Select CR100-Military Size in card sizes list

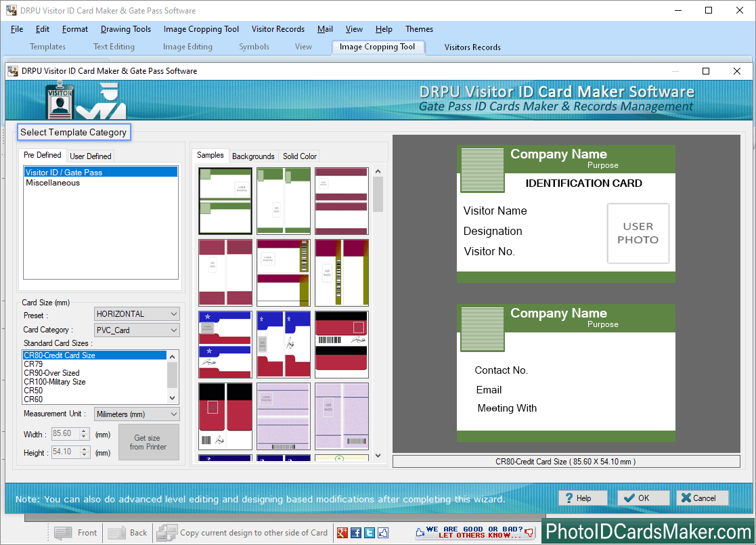(x=55, y=382)
